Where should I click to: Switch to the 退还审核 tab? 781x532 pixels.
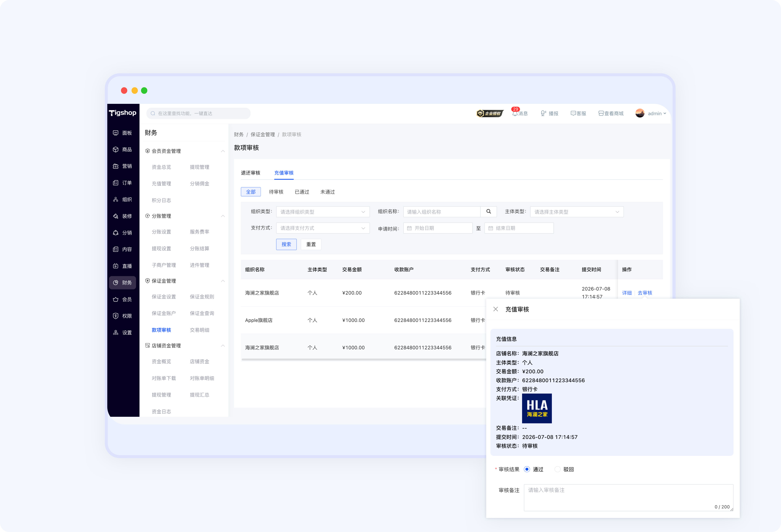(251, 173)
